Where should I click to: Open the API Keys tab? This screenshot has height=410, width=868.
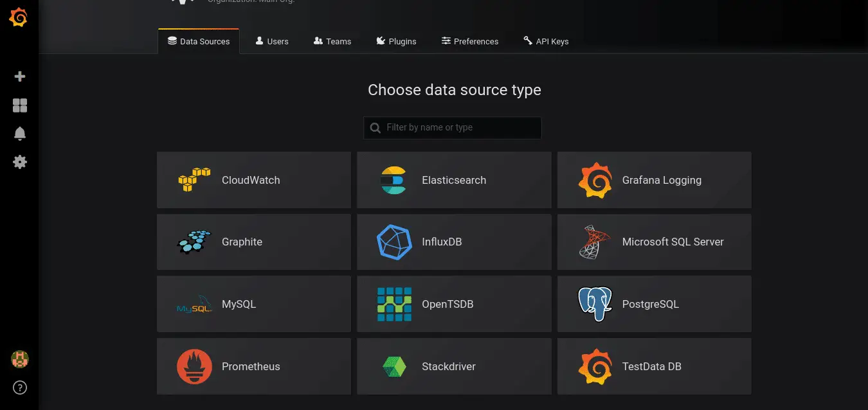(x=546, y=41)
